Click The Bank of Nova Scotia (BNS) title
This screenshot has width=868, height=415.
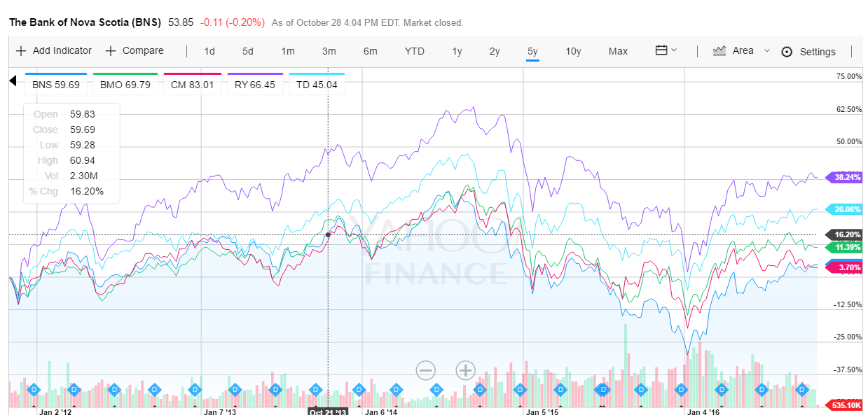tap(85, 22)
